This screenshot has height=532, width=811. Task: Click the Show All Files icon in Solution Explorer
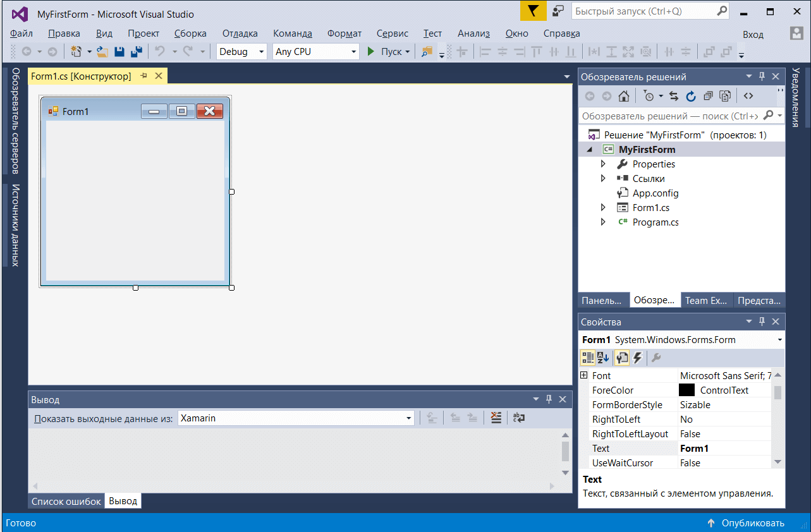[725, 96]
